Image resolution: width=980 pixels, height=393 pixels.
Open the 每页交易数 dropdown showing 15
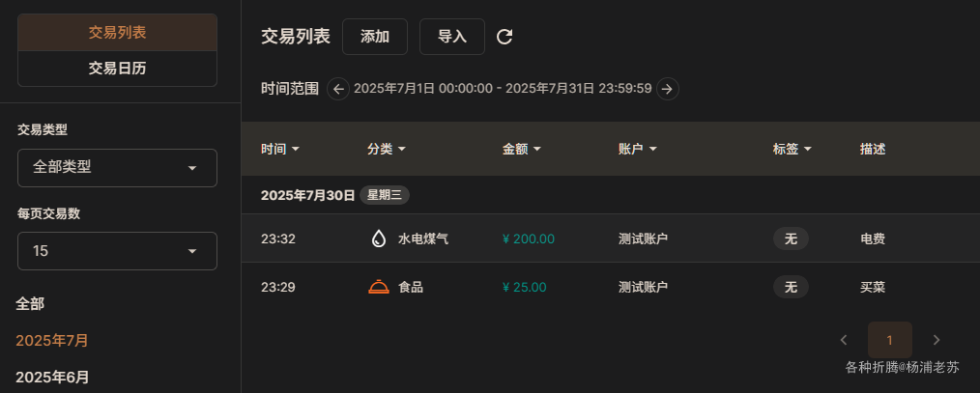pos(118,251)
